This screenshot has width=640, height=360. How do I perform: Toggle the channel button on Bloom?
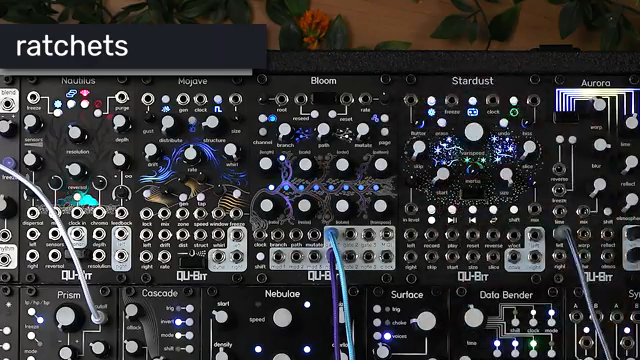coord(263,132)
